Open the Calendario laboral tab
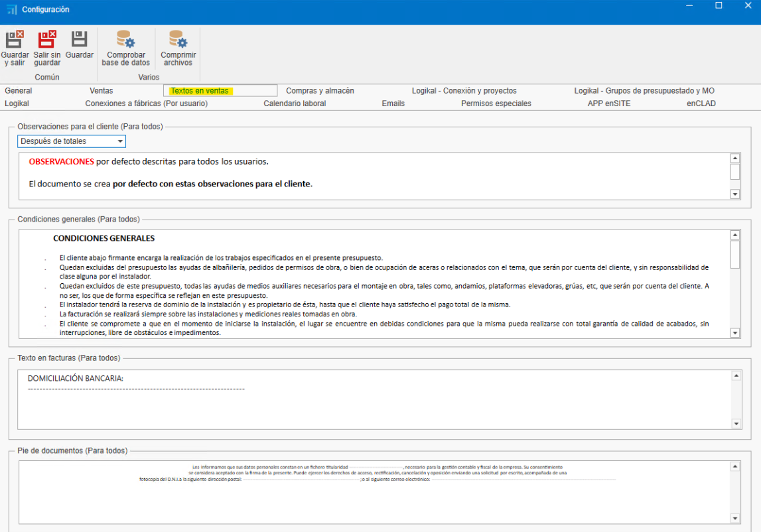 295,103
